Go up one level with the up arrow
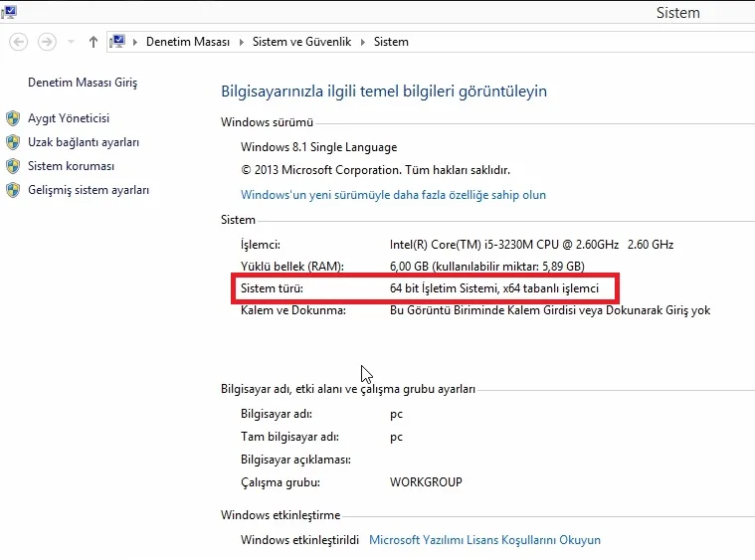The height and width of the screenshot is (560, 755). click(x=94, y=42)
